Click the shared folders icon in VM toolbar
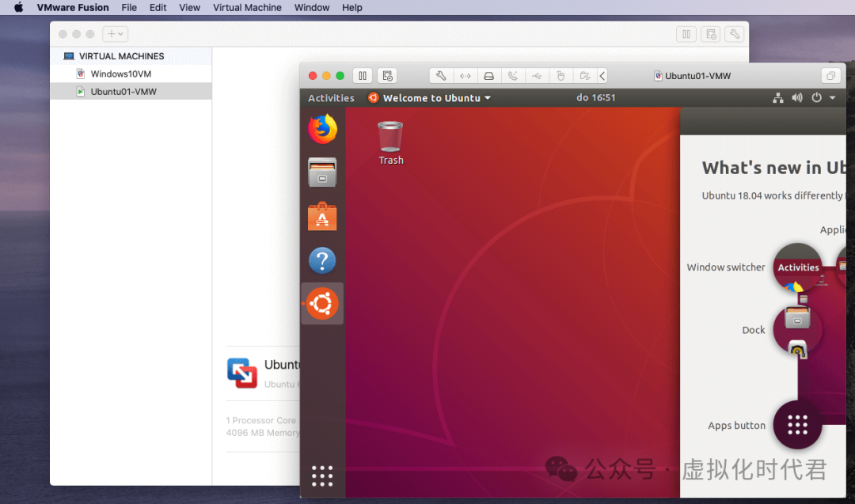 pos(584,76)
